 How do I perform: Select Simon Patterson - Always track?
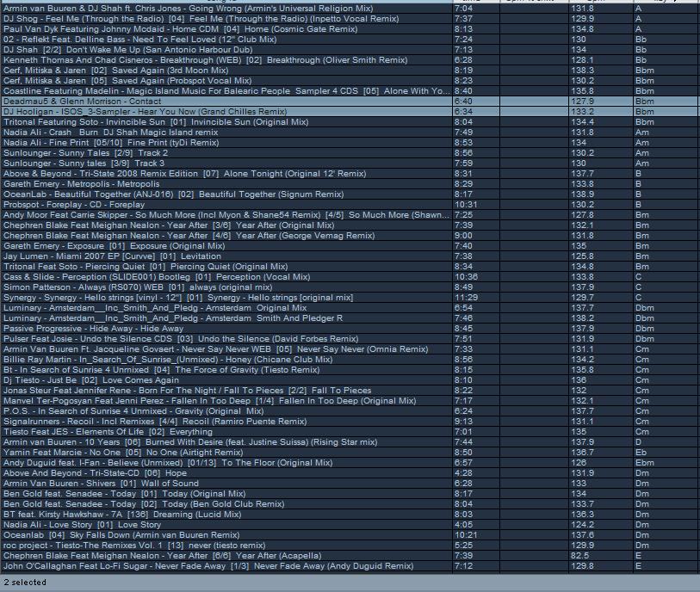[350, 287]
